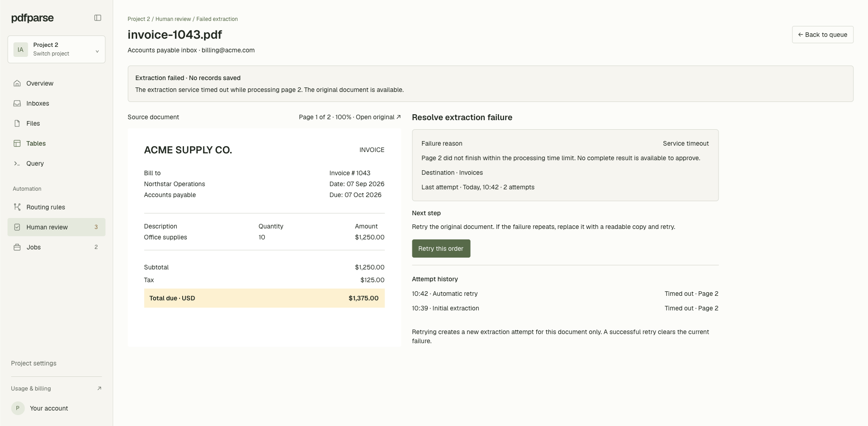Click the pdfparse logo
The width and height of the screenshot is (868, 426).
pyautogui.click(x=32, y=18)
